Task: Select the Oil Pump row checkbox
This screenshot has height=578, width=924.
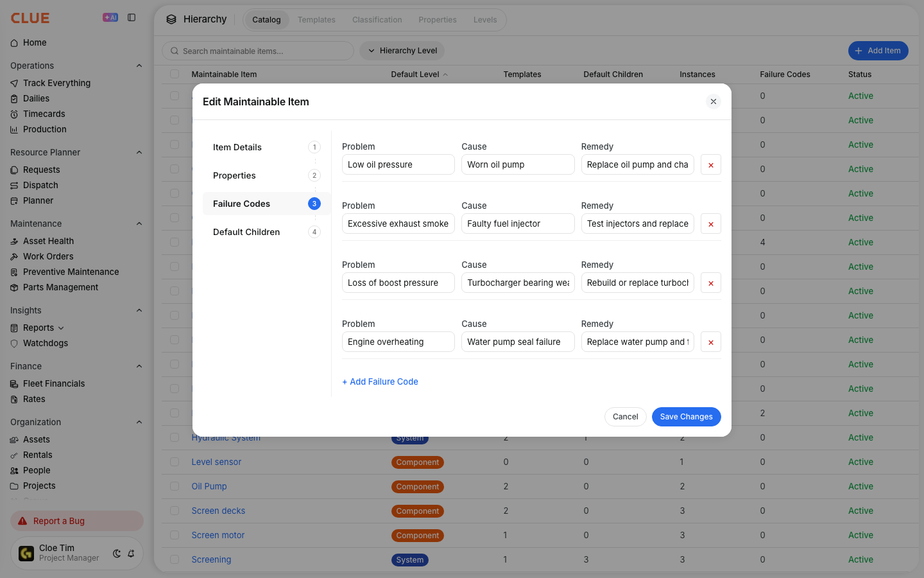Action: [x=175, y=486]
